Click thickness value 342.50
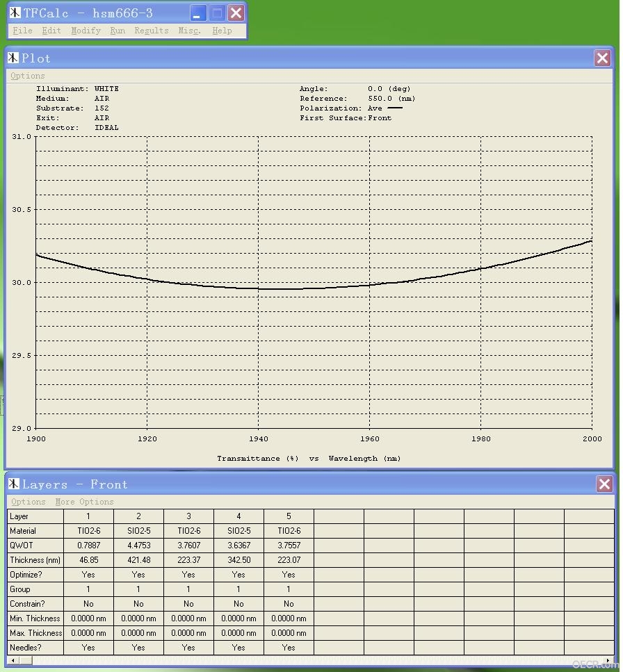This screenshot has width=623, height=672. pyautogui.click(x=238, y=559)
